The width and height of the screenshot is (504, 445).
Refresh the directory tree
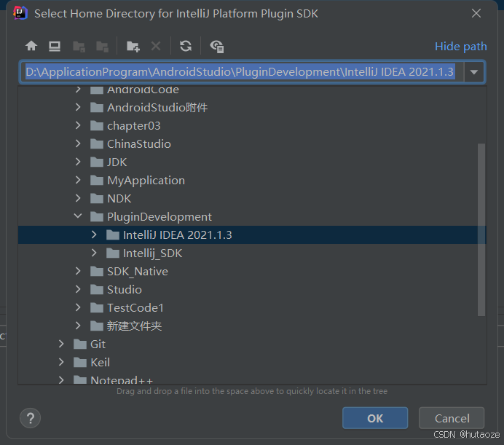(186, 46)
